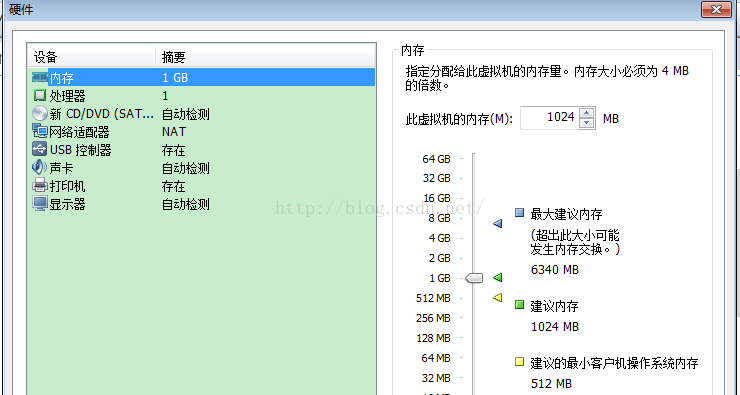Click the NAT summary value
740x395 pixels.
tap(174, 132)
